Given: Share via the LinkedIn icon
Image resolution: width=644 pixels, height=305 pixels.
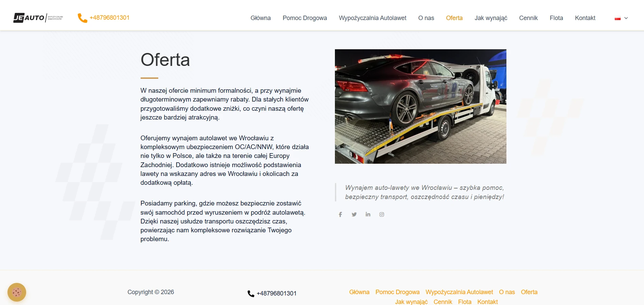Looking at the screenshot, I should (x=368, y=214).
